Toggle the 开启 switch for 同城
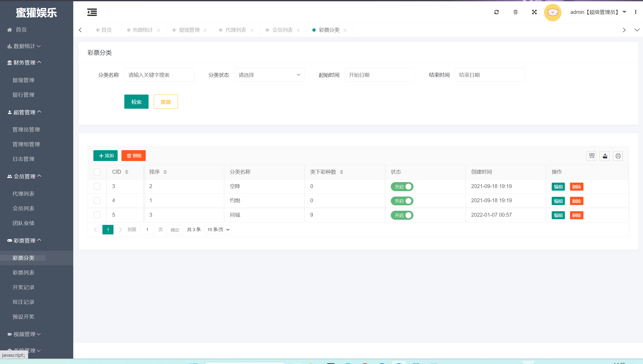This screenshot has width=643, height=364. click(x=402, y=215)
